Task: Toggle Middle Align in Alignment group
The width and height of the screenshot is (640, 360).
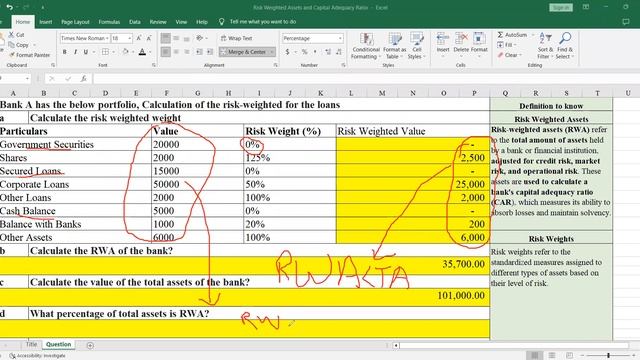Action: (x=176, y=38)
